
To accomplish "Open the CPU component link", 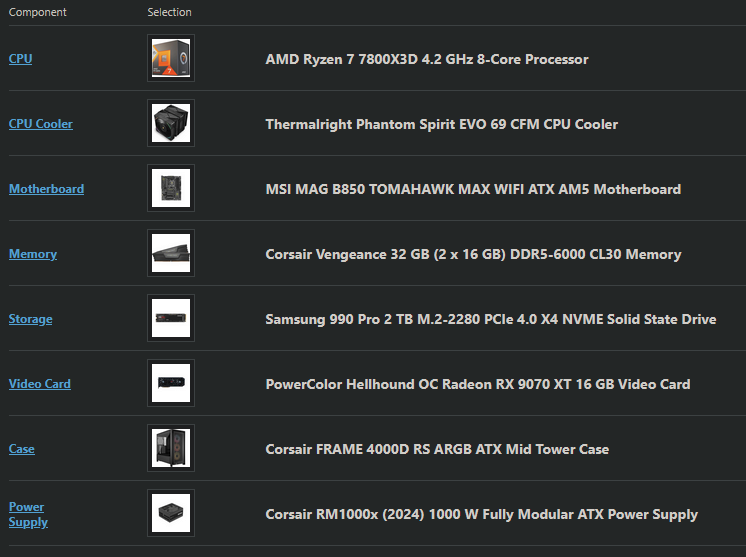I will coord(20,59).
